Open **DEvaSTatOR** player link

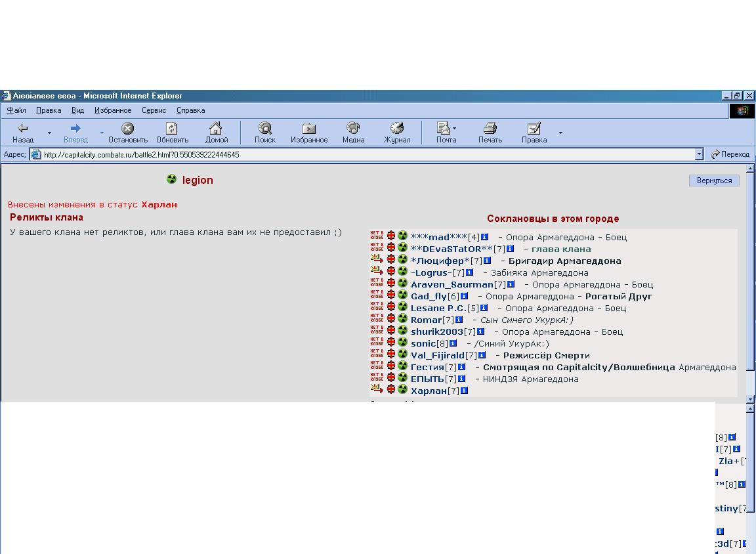tap(451, 249)
